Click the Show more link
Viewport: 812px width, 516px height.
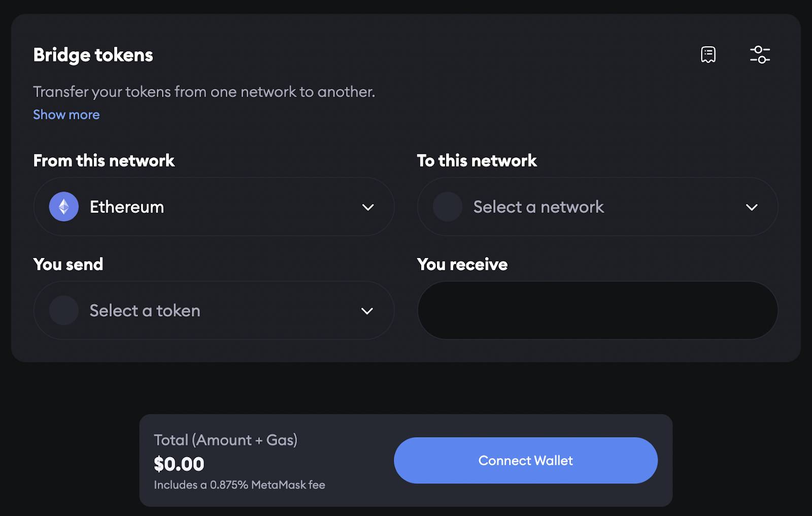[x=66, y=115]
